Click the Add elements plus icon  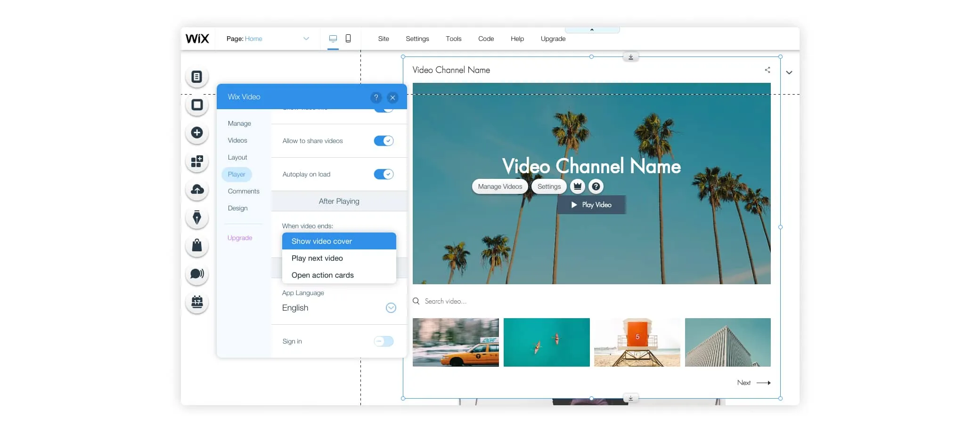[197, 133]
